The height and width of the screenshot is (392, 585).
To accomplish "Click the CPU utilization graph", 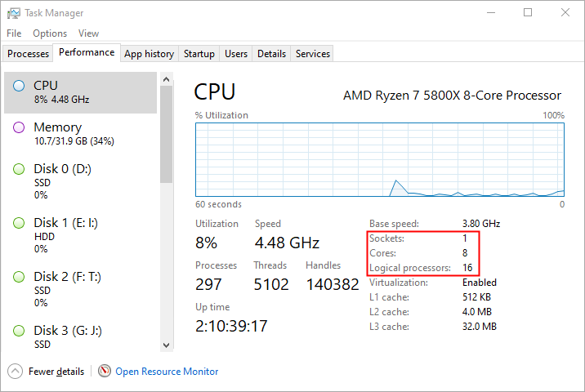I will click(x=380, y=160).
